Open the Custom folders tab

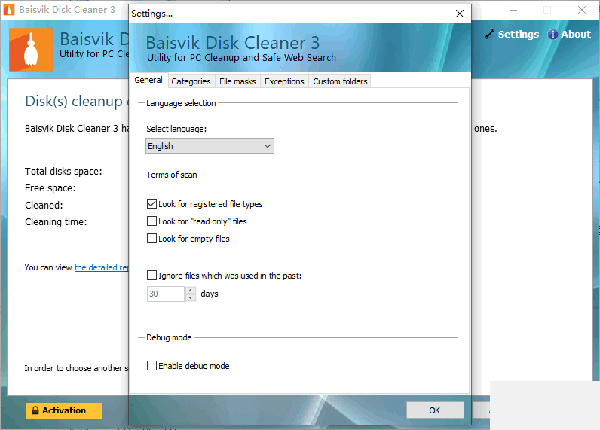click(340, 81)
